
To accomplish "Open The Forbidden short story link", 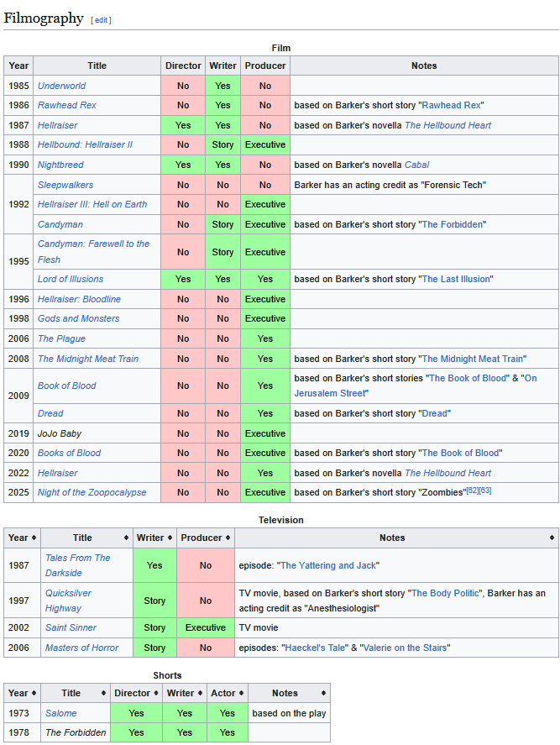I will [453, 224].
